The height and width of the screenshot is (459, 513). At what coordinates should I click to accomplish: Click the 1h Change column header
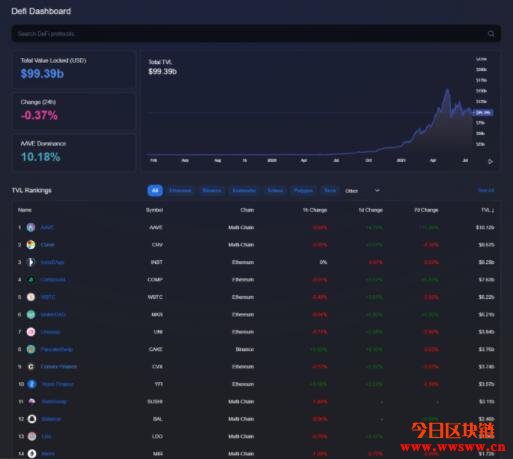(315, 210)
